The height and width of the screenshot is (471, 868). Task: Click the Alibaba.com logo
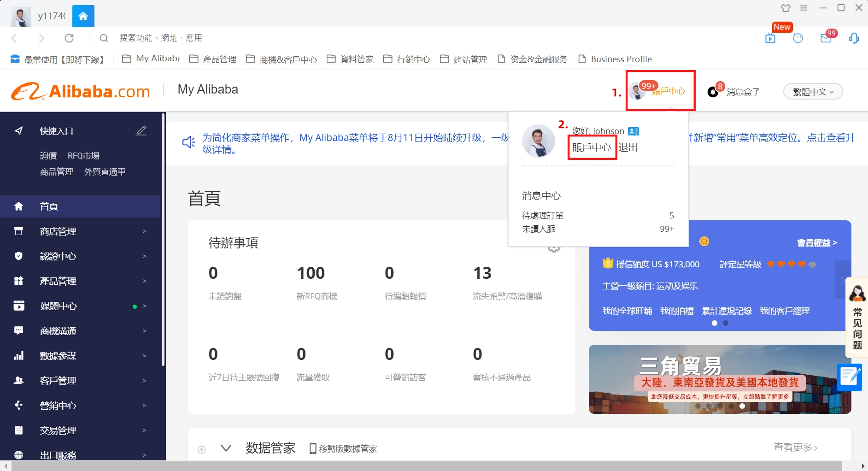[x=81, y=91]
